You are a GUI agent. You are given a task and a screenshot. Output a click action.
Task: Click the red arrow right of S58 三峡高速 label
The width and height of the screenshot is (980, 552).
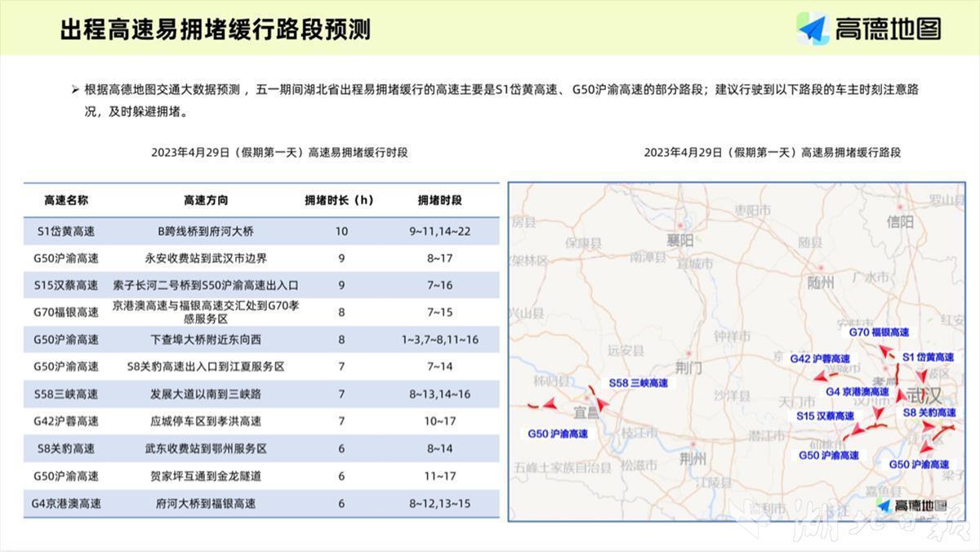603,403
